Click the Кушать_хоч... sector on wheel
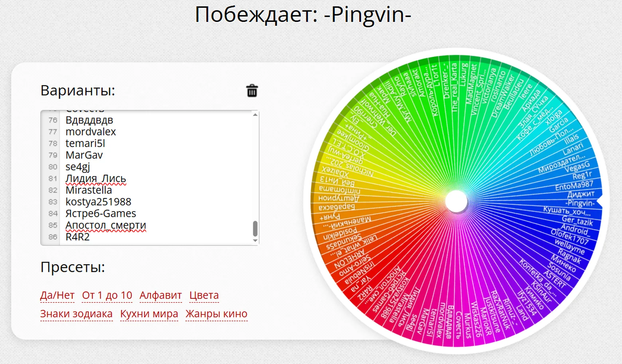This screenshot has width=622, height=364. (567, 211)
